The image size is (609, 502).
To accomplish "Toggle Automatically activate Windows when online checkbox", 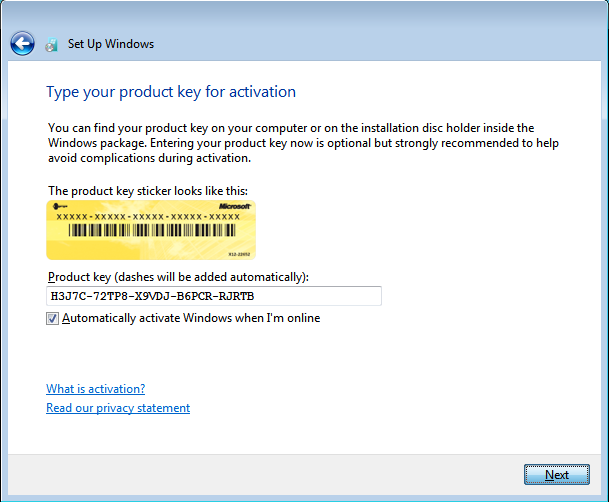I will 52,318.
